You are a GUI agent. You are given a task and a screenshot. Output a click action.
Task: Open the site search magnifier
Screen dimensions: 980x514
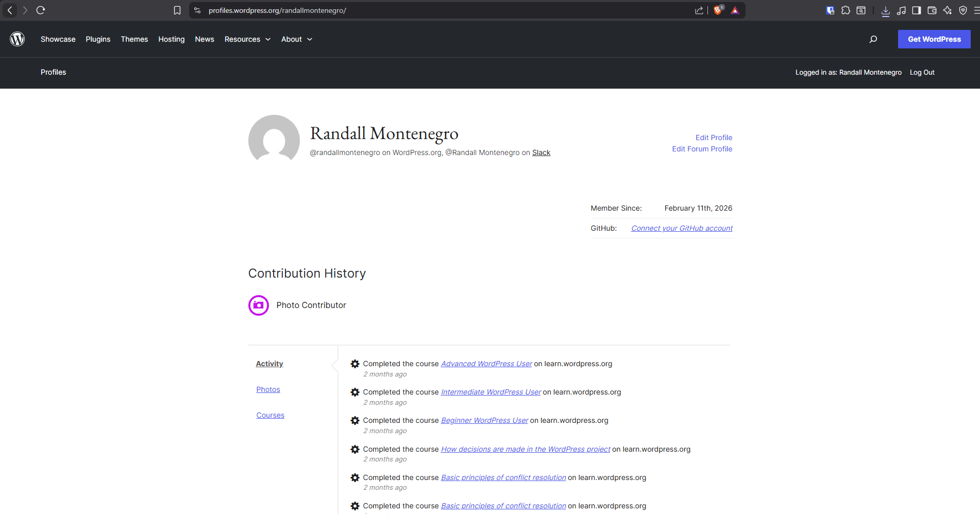coord(873,39)
